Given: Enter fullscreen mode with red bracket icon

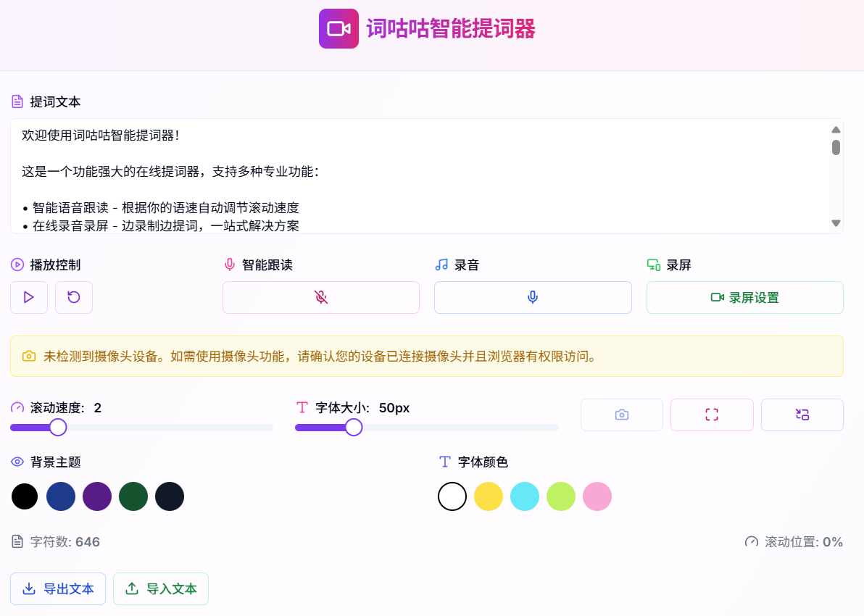Looking at the screenshot, I should (712, 415).
